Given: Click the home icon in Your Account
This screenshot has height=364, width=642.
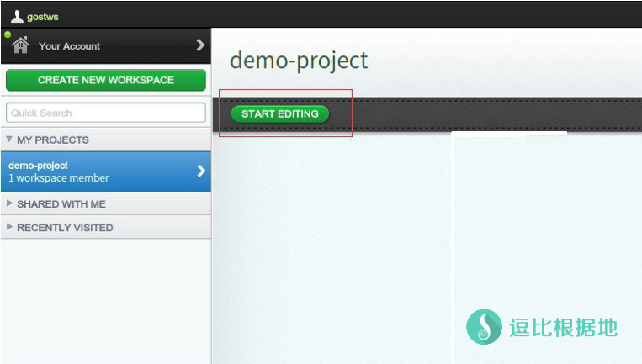Looking at the screenshot, I should 20,45.
